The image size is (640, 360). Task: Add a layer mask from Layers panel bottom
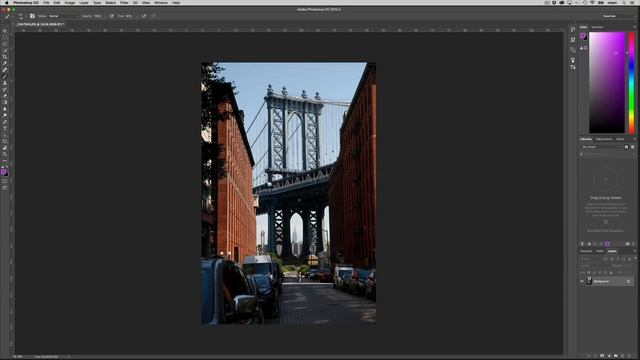602,356
